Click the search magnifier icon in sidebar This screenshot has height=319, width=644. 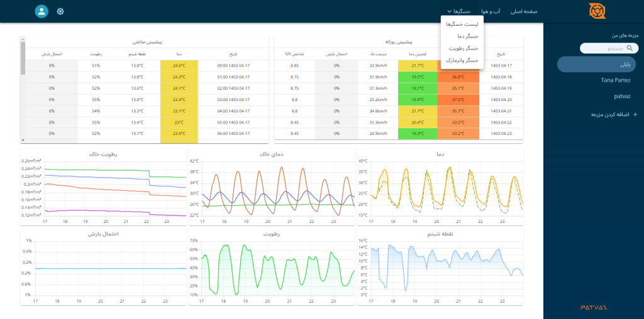point(630,48)
